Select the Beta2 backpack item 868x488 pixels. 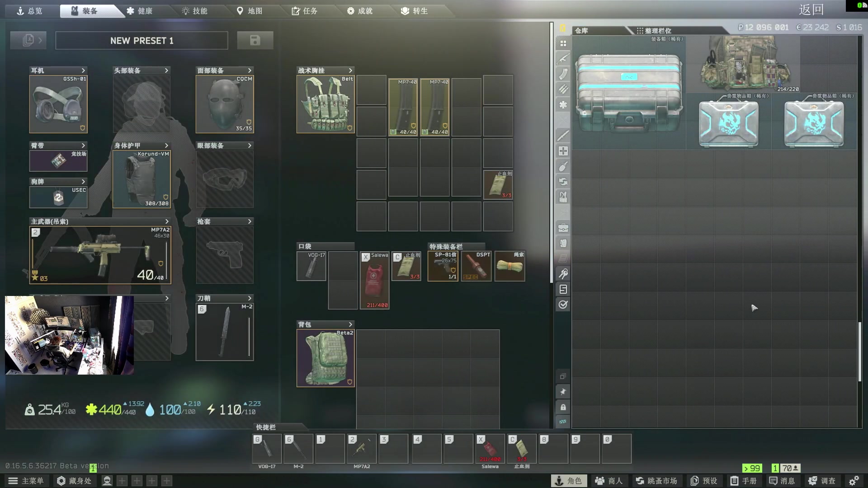pyautogui.click(x=325, y=358)
